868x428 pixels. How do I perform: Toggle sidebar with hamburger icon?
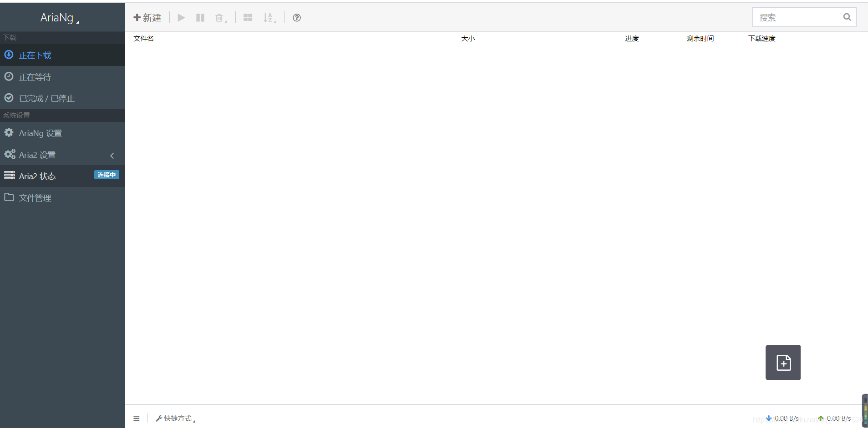coord(137,418)
